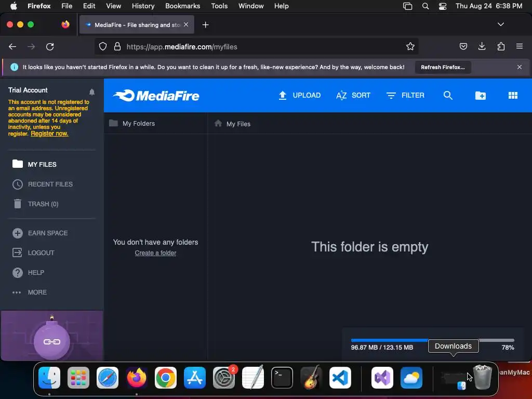Select My Files in sidebar

tap(34, 164)
